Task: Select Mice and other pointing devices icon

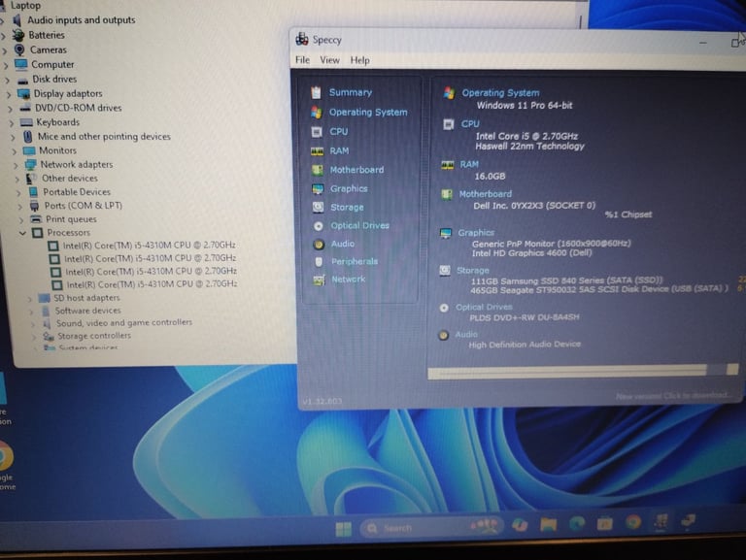Action: point(28,137)
